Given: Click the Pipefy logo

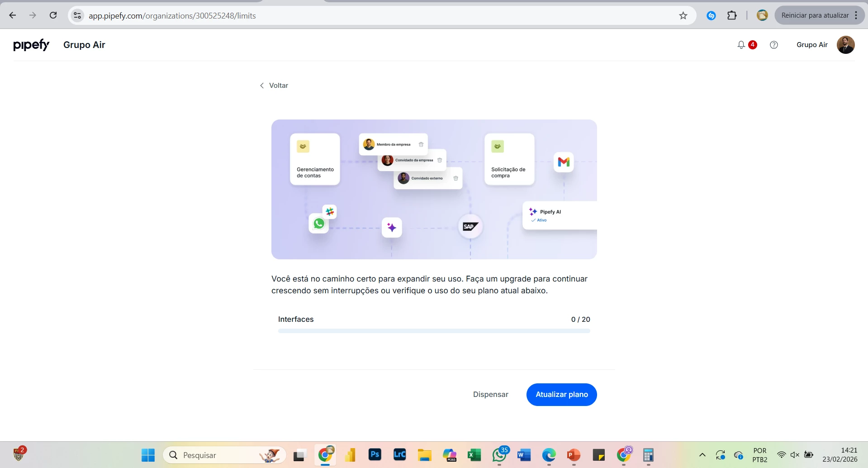Looking at the screenshot, I should pyautogui.click(x=31, y=45).
